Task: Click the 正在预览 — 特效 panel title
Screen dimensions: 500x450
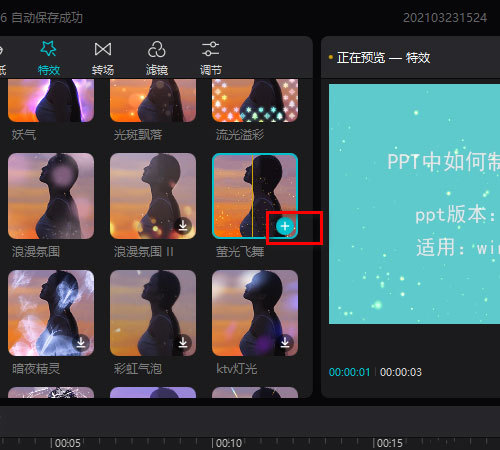Action: tap(383, 58)
